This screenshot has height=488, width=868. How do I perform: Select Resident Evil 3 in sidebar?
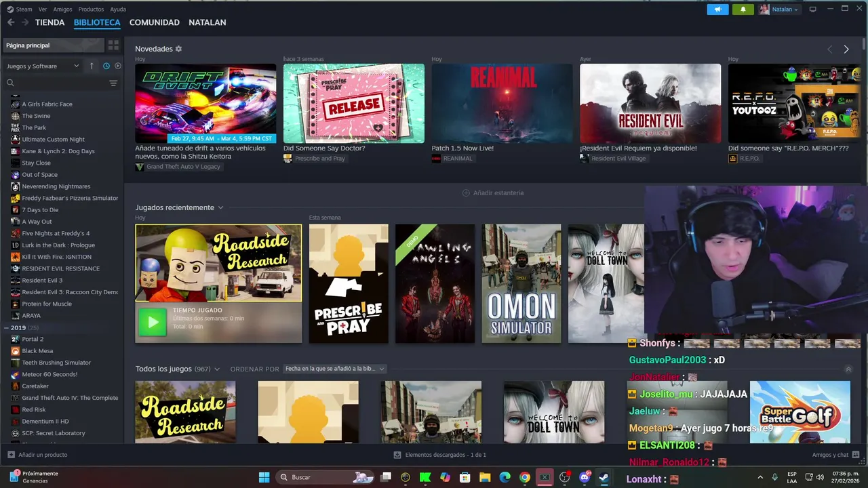pyautogui.click(x=42, y=281)
